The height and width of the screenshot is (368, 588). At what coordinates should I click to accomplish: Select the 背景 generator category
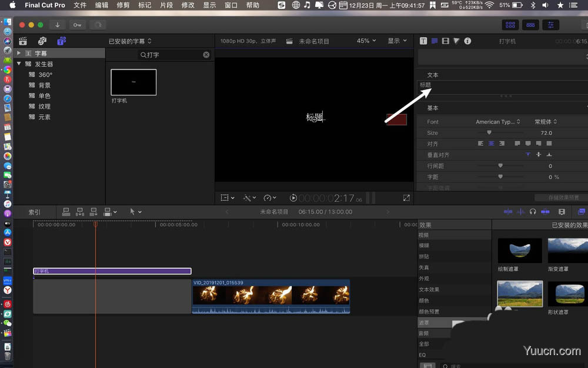coord(45,85)
